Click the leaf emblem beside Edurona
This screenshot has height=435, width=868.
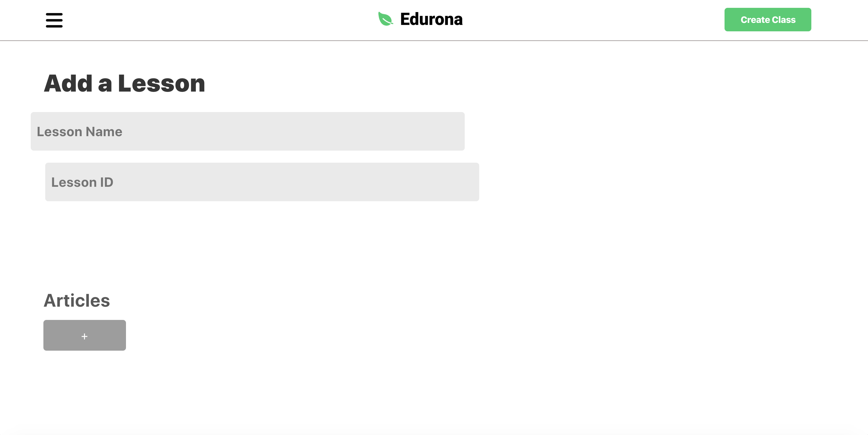pos(385,19)
